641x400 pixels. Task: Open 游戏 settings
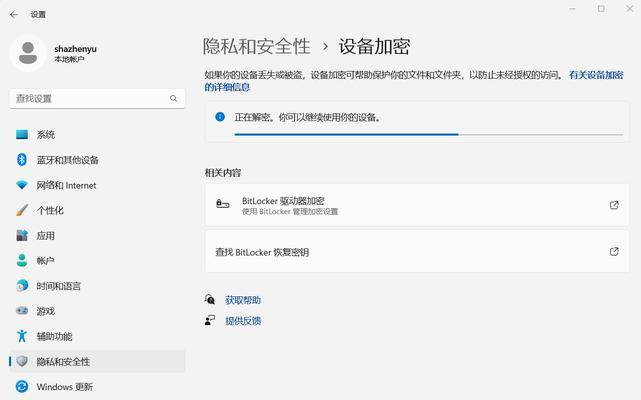pos(97,311)
